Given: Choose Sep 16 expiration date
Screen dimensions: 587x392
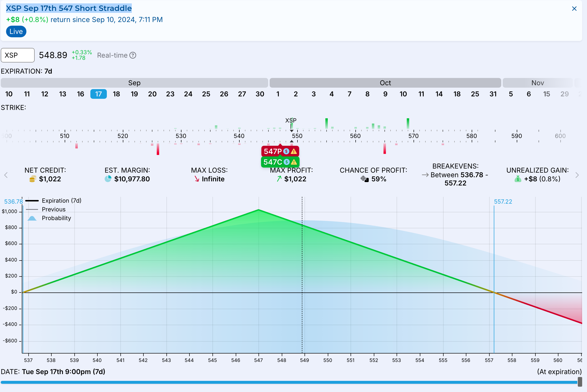Looking at the screenshot, I should coord(80,94).
